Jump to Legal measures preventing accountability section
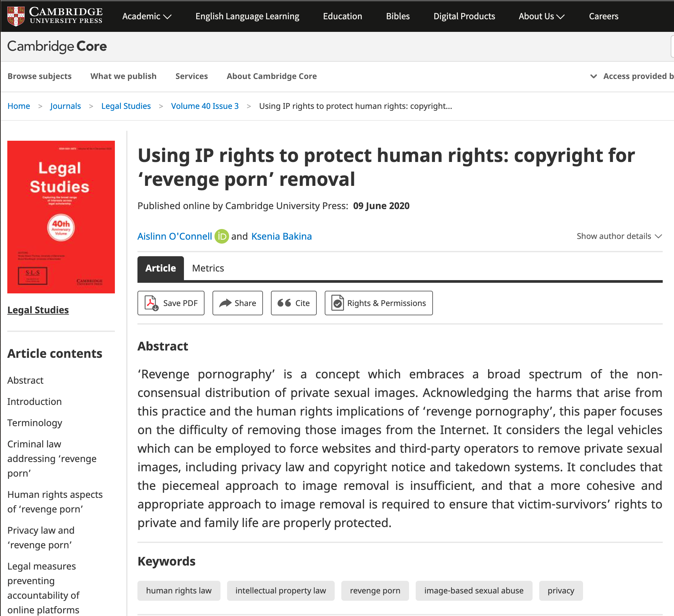 tap(43, 588)
